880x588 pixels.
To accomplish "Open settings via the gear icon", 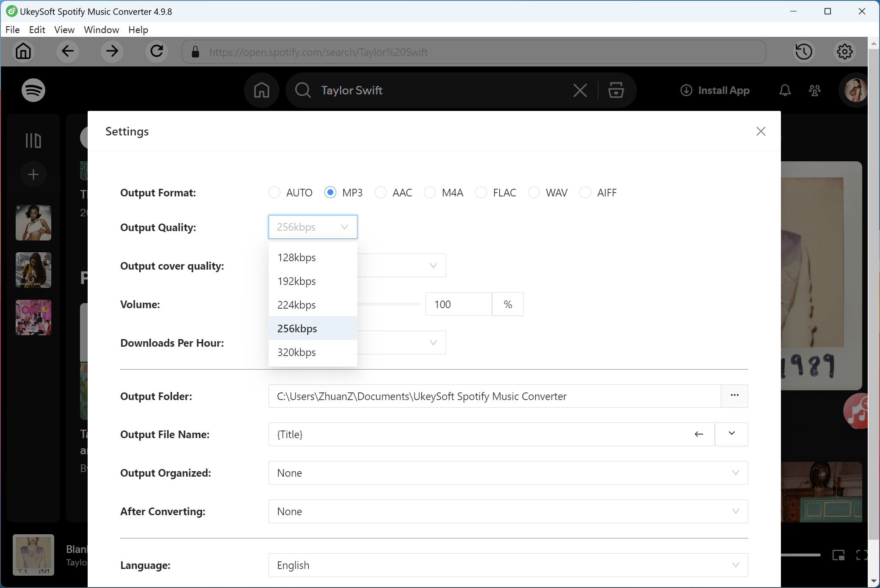I will [x=844, y=52].
